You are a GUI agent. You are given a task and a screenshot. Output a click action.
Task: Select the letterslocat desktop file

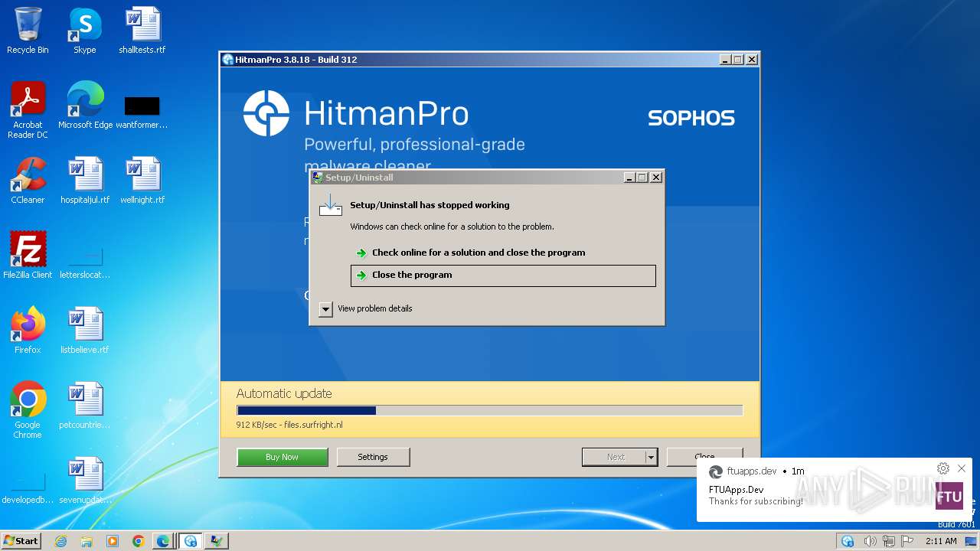pos(85,264)
